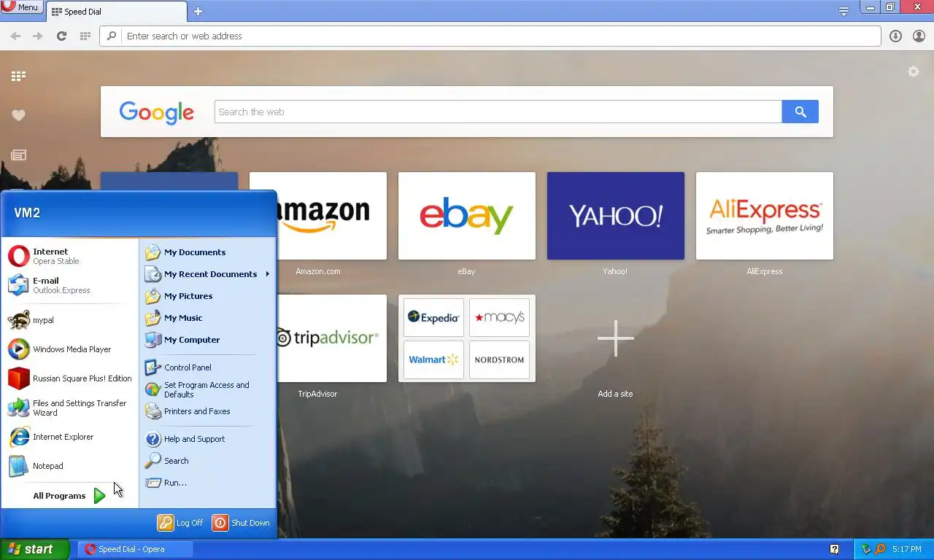
Task: Open Notepad from Start menu
Action: click(x=70, y=466)
